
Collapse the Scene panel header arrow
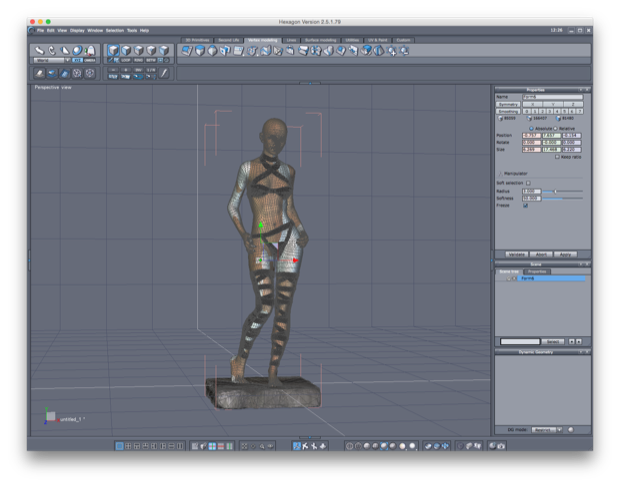coord(581,264)
